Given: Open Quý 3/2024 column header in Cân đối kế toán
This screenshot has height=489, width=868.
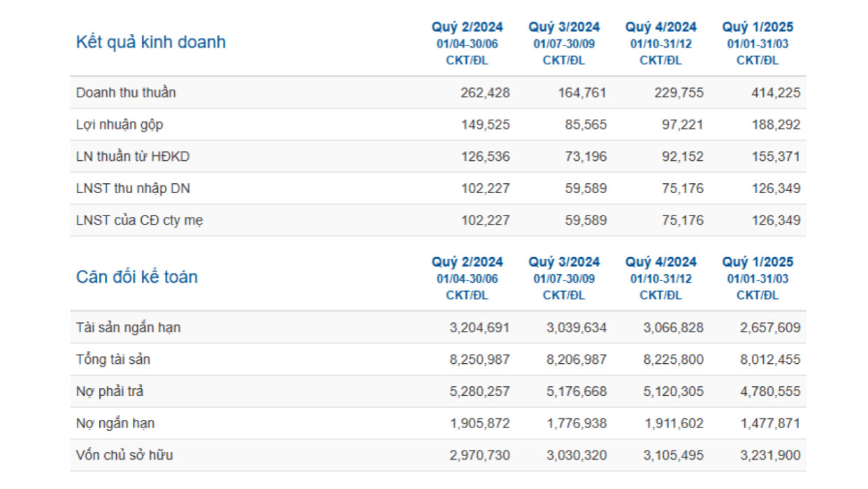Looking at the screenshot, I should (x=564, y=262).
